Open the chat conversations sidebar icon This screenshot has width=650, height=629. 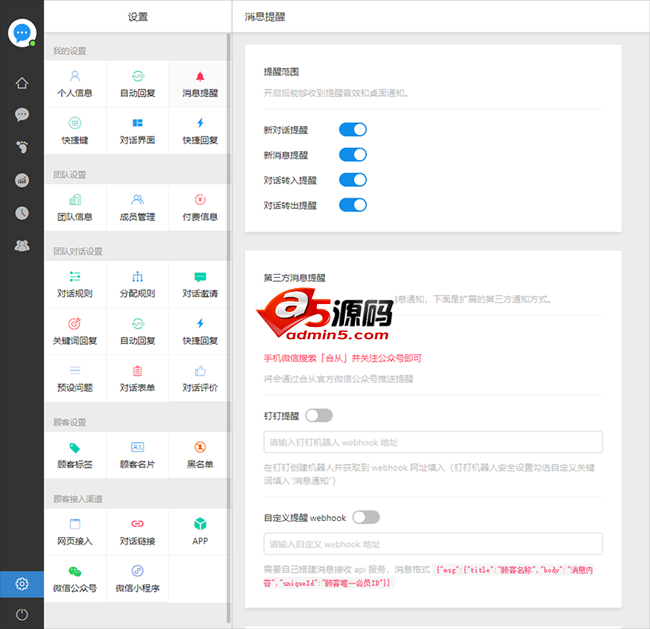tap(22, 114)
